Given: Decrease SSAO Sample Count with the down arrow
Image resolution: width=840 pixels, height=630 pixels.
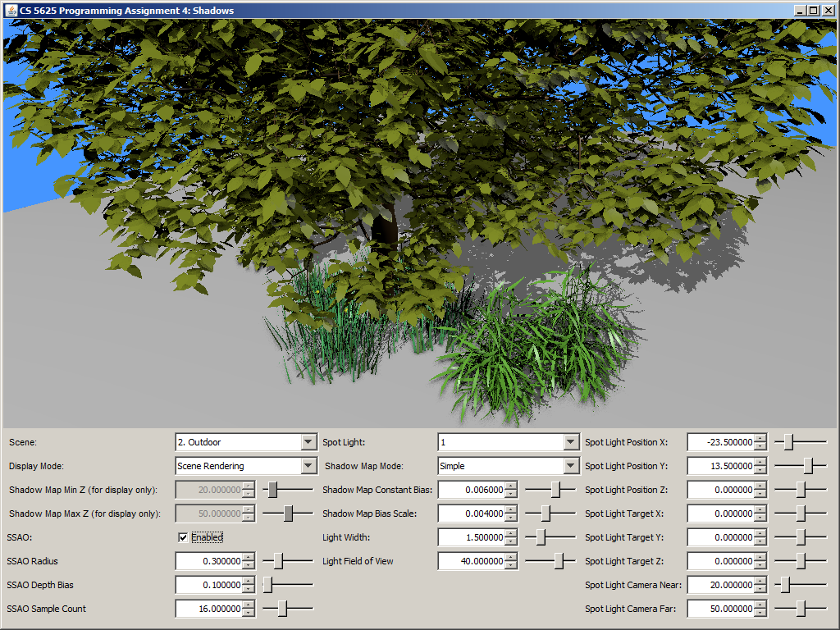Looking at the screenshot, I should (249, 613).
